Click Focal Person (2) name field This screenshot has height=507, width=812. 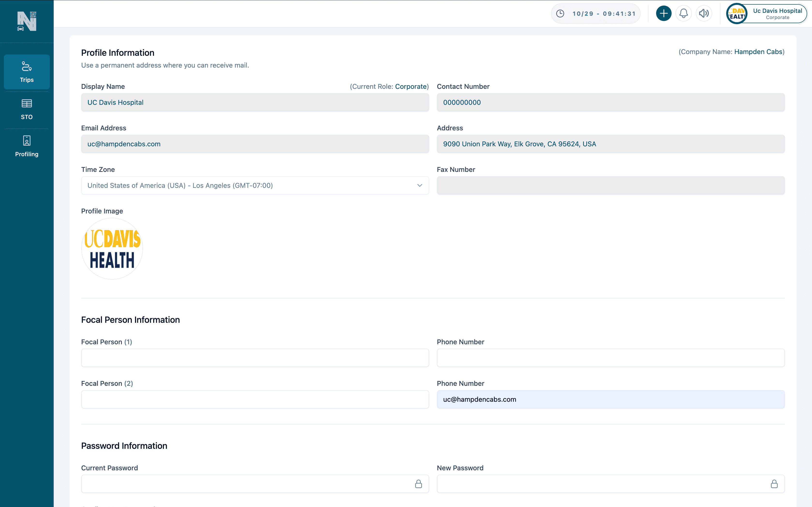(255, 399)
